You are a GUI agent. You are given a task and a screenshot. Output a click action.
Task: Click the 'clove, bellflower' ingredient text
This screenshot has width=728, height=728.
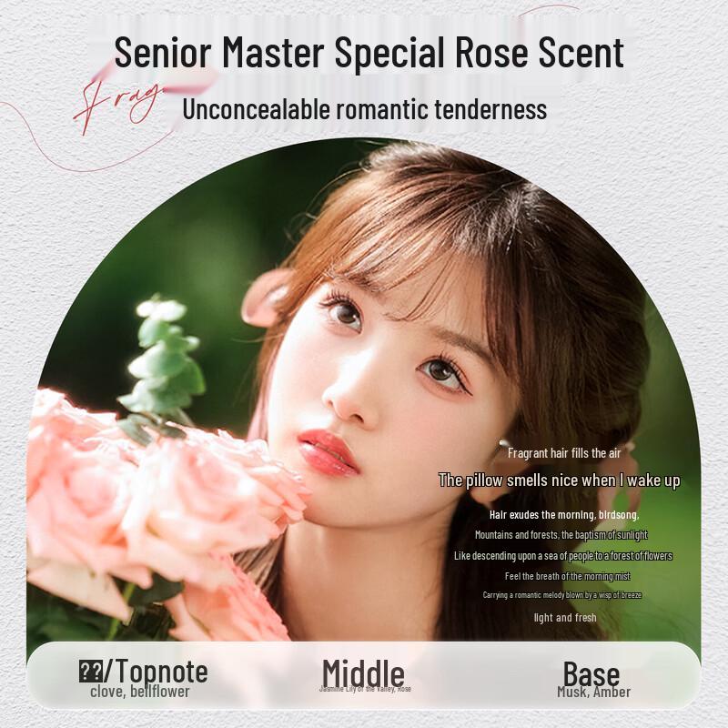pos(140,692)
